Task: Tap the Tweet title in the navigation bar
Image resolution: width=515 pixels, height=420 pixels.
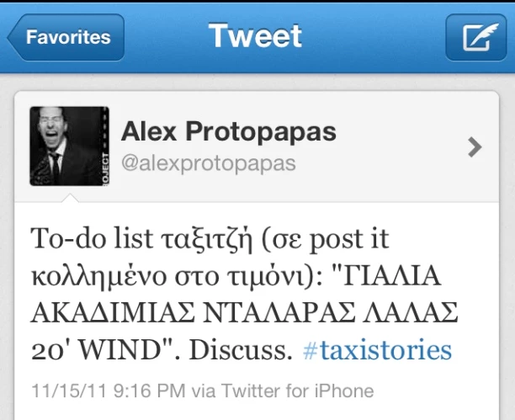Action: (255, 35)
